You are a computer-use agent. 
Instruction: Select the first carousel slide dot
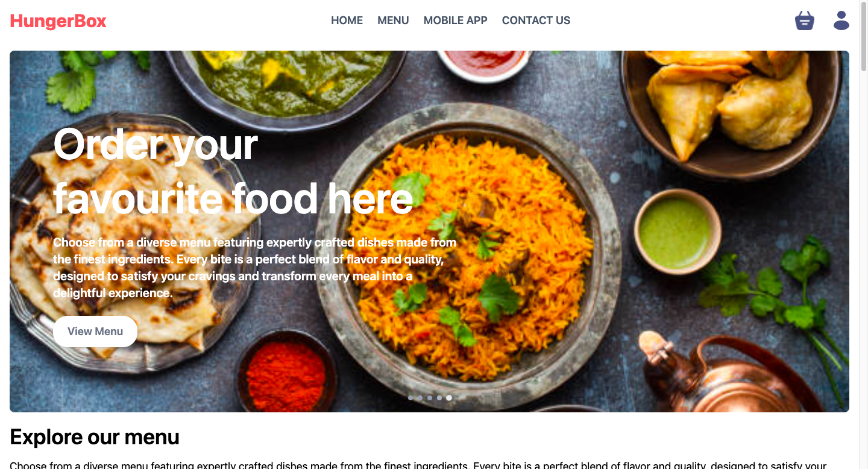point(410,398)
